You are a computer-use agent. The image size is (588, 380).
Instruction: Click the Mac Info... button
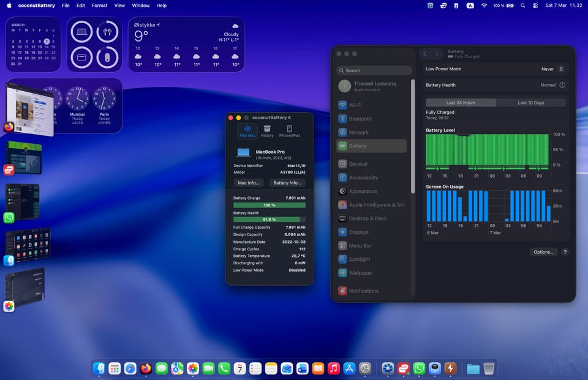(x=249, y=183)
